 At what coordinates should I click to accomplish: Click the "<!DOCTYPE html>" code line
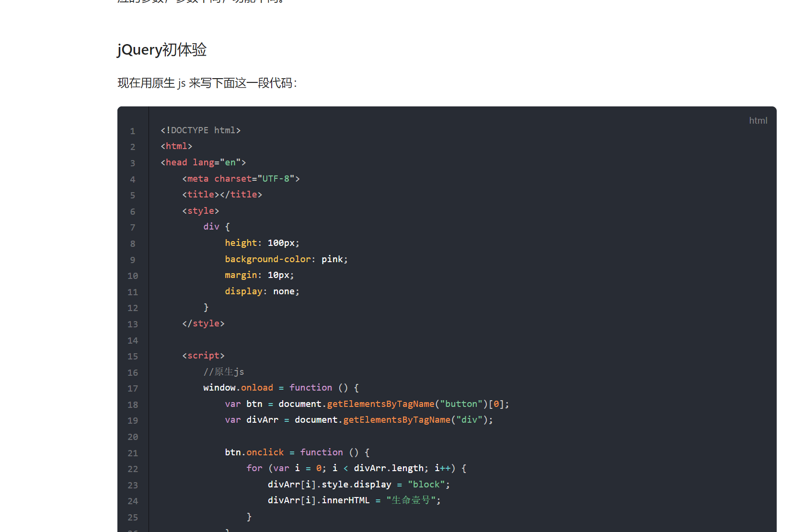click(x=200, y=130)
